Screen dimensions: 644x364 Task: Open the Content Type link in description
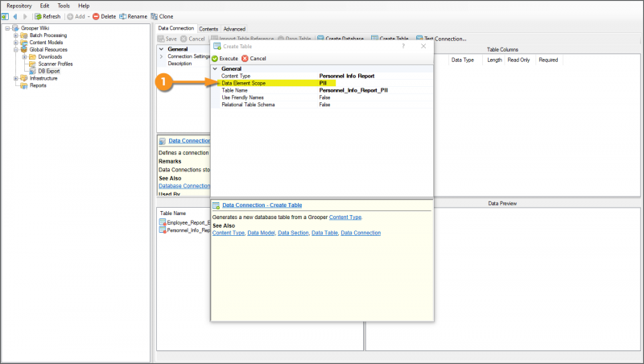coord(345,217)
